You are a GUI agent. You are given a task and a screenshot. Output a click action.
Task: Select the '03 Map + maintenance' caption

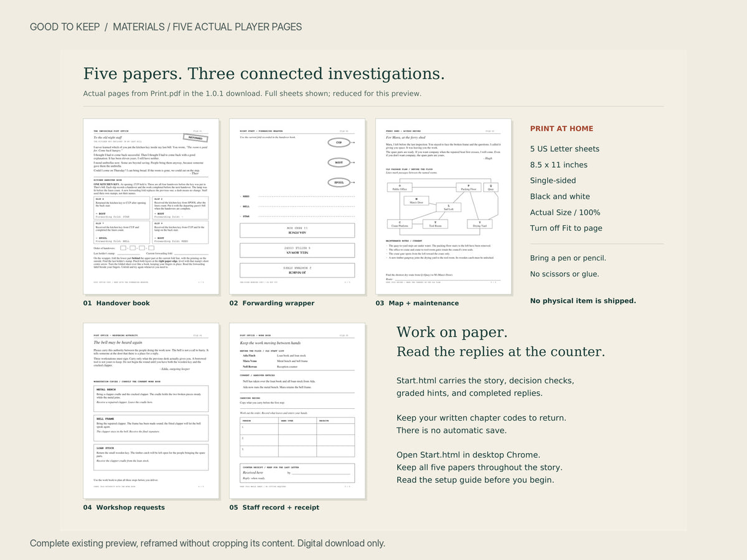tap(417, 303)
